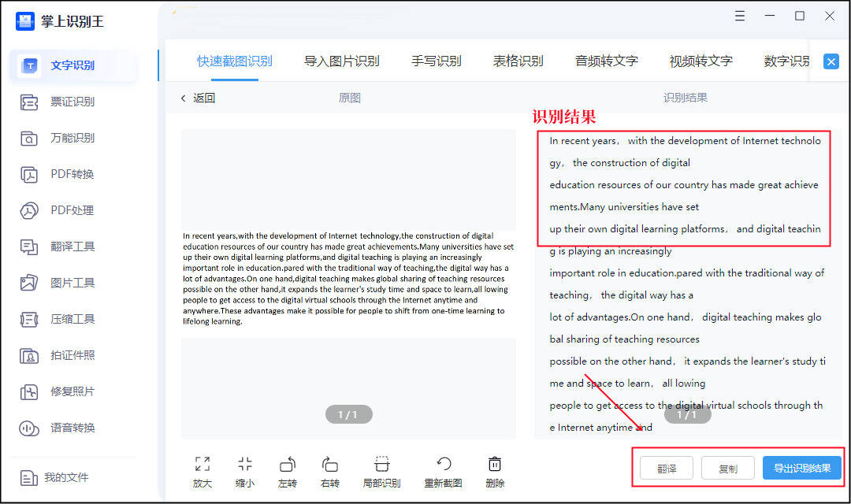Rotate image with 左转 icon
This screenshot has height=504, width=851.
click(x=287, y=464)
